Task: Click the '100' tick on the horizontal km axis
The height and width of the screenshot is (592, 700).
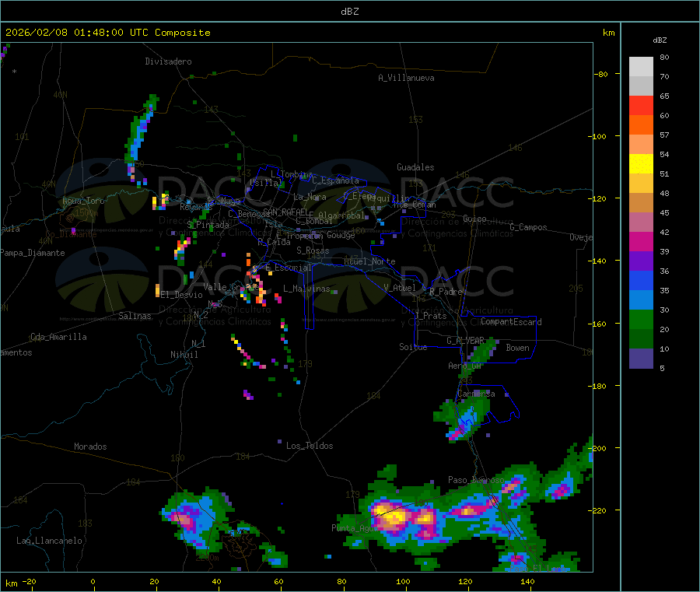Action: (403, 581)
